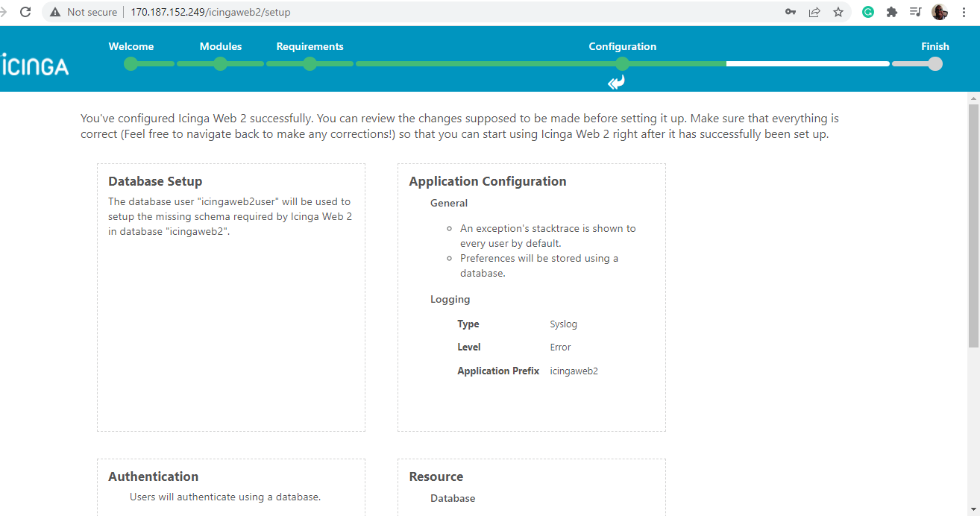Click the Logging subheading

click(450, 300)
